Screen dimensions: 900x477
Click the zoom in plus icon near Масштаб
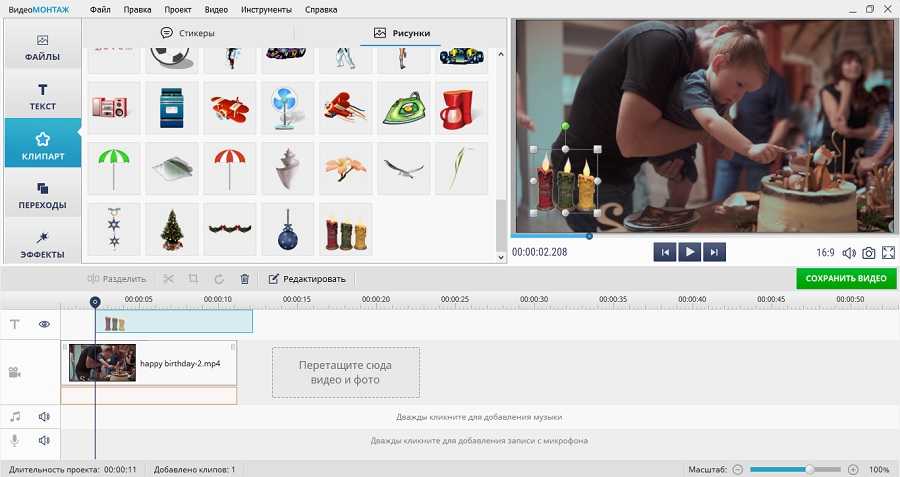coord(853,469)
